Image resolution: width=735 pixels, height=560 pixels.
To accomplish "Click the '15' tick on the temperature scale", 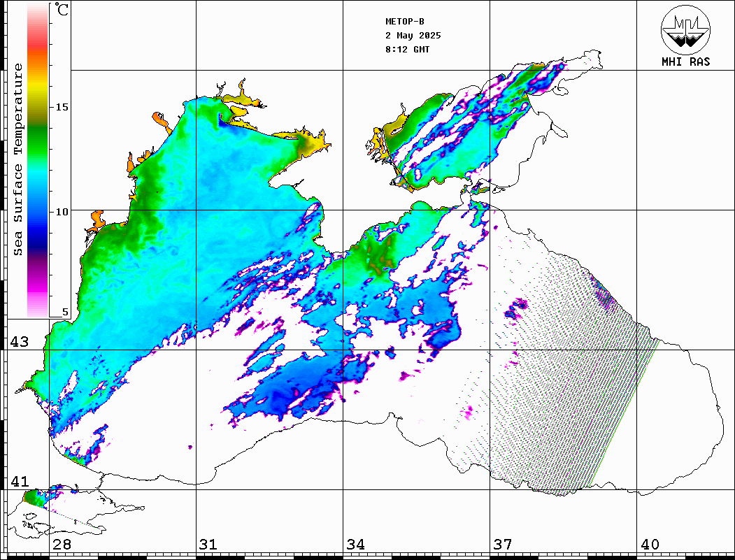I will pos(62,107).
